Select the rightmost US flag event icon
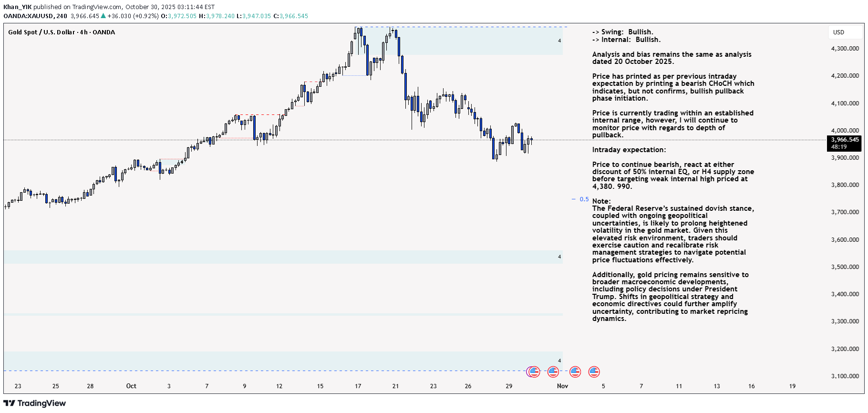 (x=594, y=372)
